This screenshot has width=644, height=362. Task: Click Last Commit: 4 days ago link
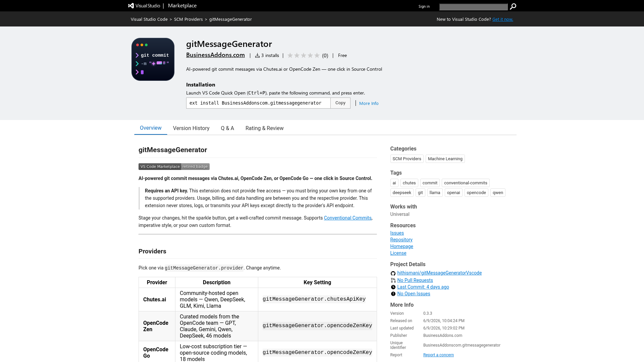tap(423, 287)
